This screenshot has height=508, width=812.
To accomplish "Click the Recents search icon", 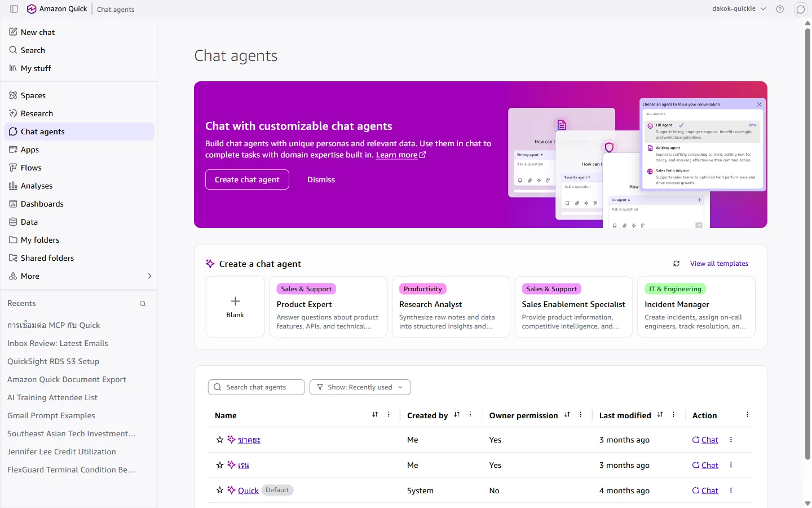I will 143,304.
